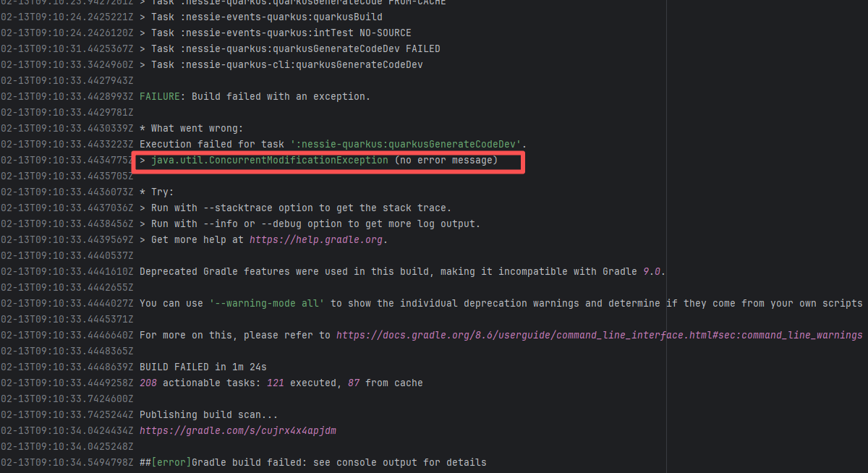Click the nessie-events-quarkus:quarkusBuild task line
868x473 pixels.
coord(260,17)
